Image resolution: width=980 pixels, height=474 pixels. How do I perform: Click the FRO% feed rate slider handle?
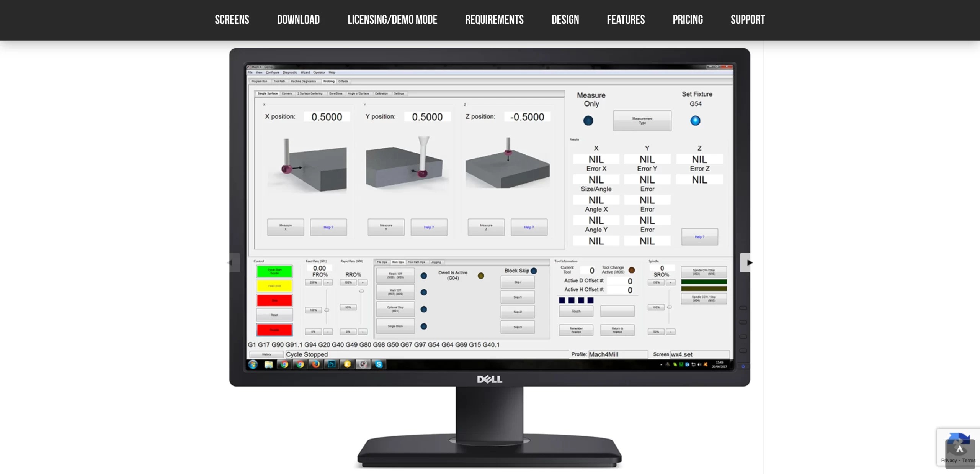point(327,310)
